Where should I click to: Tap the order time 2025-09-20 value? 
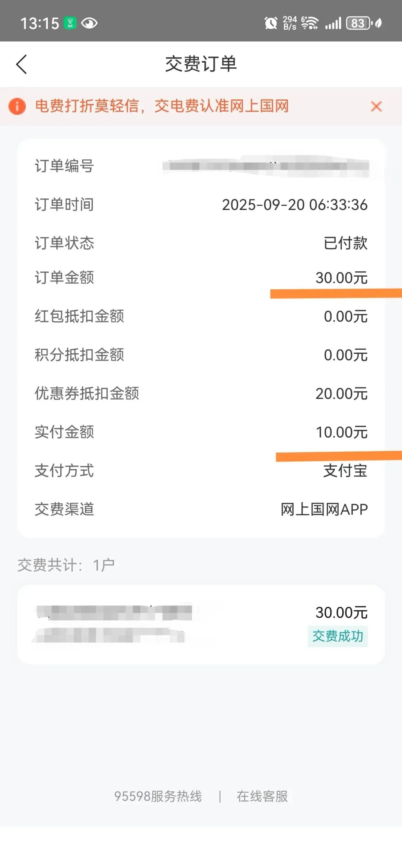tap(294, 205)
